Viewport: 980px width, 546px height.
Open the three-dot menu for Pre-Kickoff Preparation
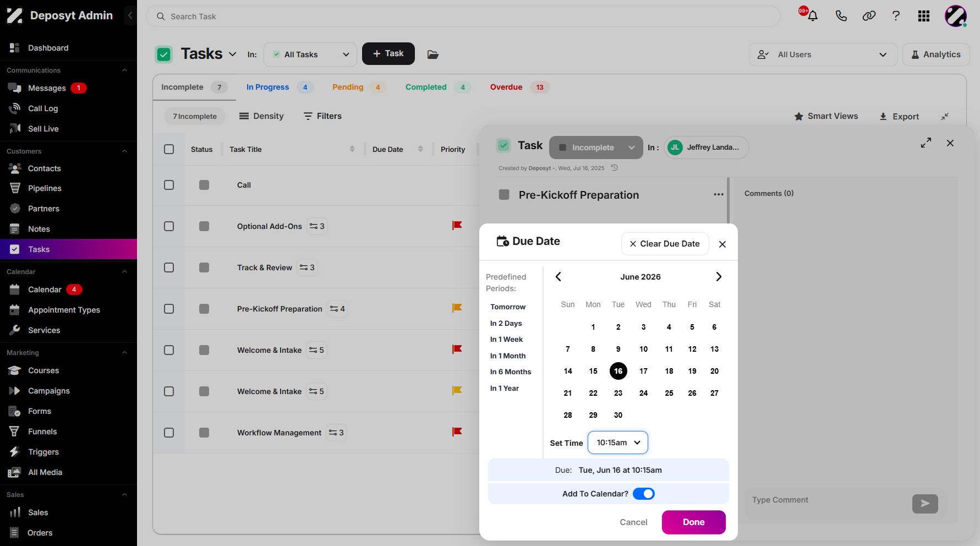(719, 194)
